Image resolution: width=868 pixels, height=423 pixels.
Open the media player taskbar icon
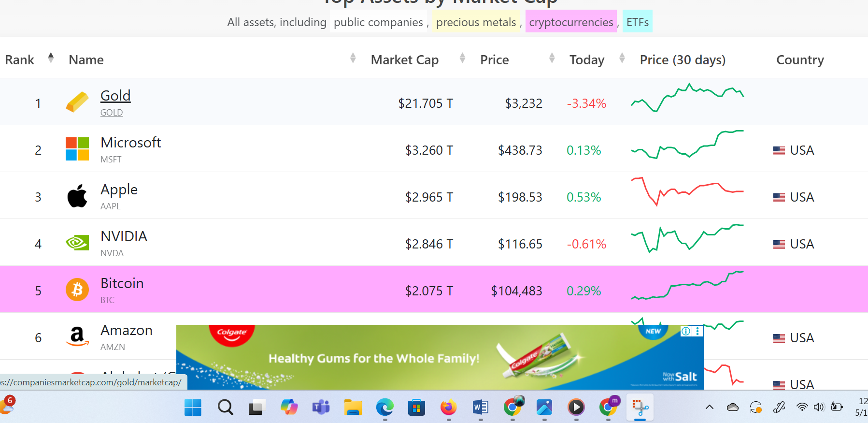click(x=576, y=408)
